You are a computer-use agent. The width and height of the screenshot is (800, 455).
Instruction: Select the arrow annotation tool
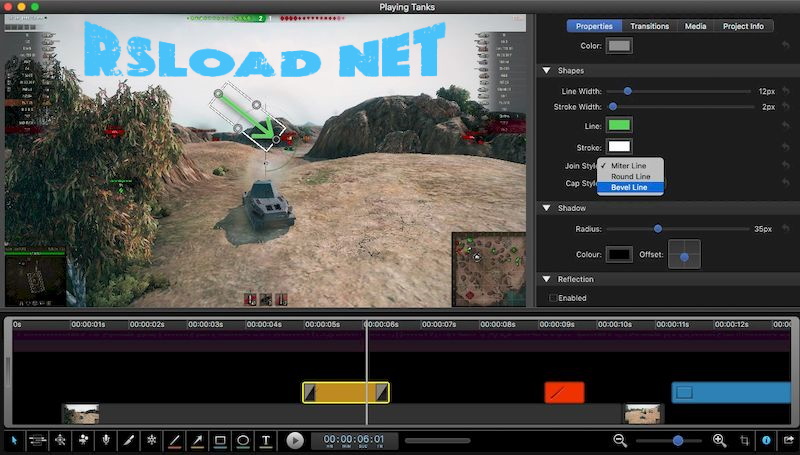tap(197, 440)
